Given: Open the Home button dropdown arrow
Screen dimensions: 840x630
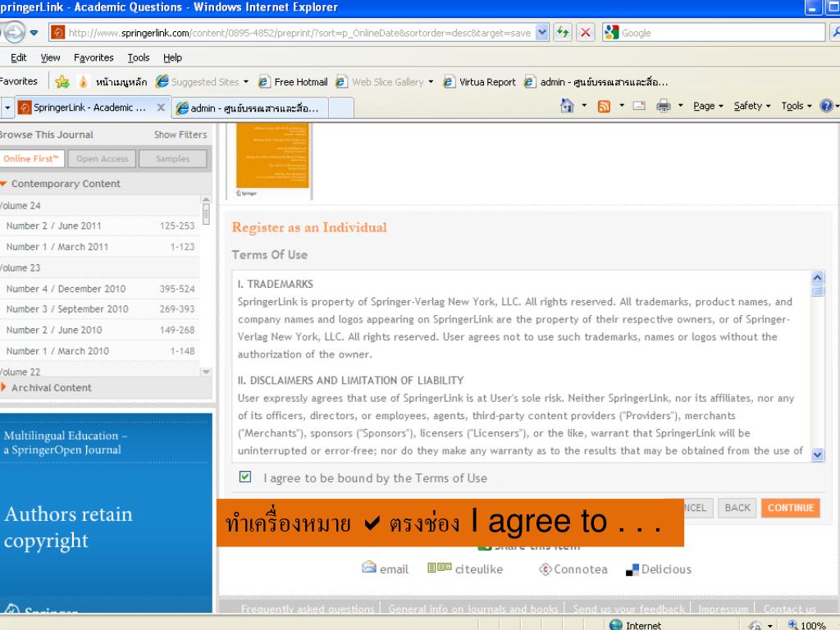Looking at the screenshot, I should pos(584,106).
